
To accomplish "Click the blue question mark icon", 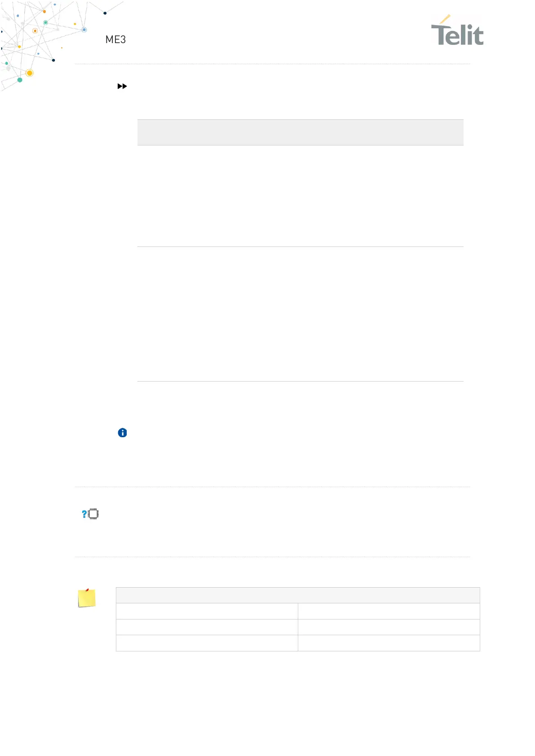I will (84, 514).
